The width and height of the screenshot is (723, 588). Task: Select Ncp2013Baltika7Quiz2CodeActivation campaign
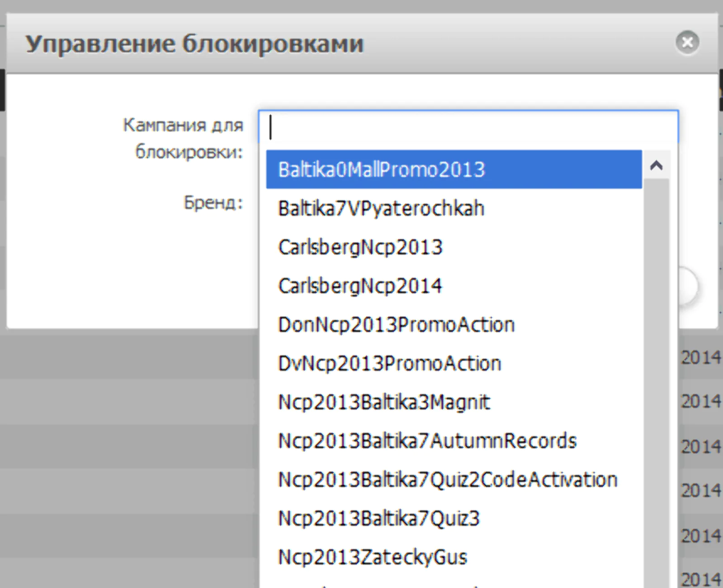pyautogui.click(x=454, y=480)
